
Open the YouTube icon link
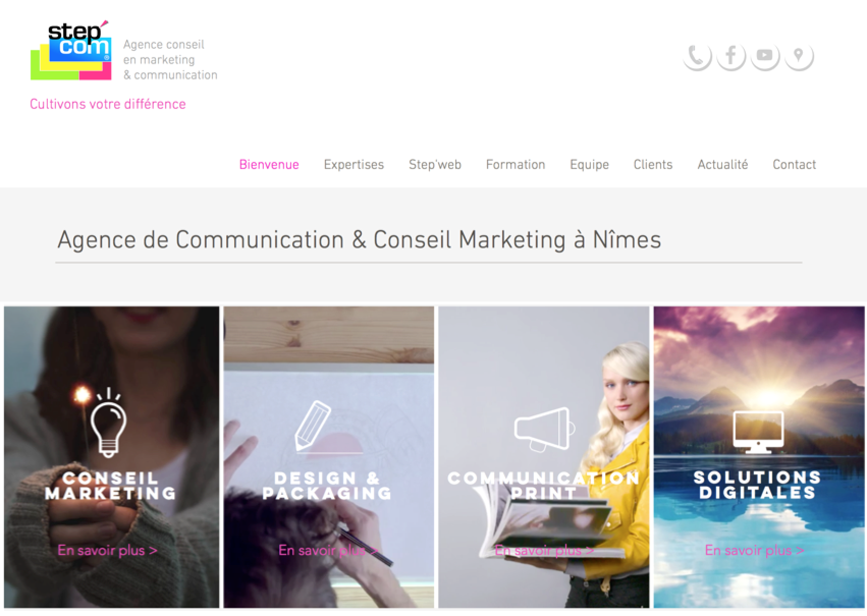click(x=765, y=55)
